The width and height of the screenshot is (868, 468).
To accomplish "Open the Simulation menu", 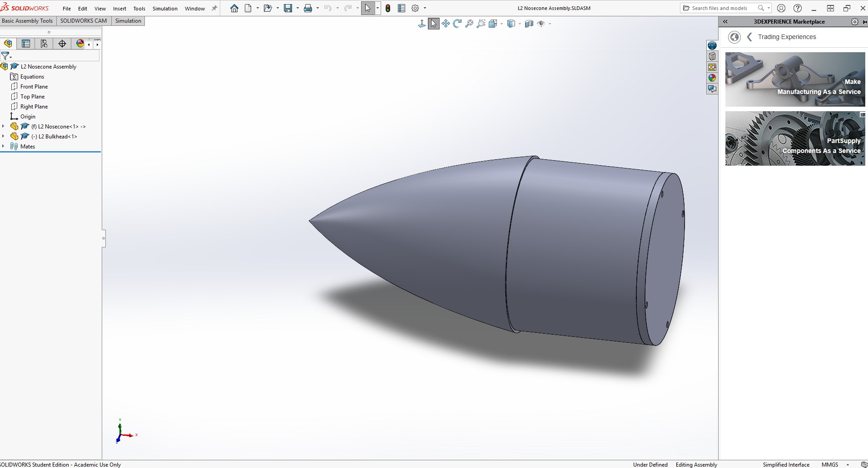I will [x=165, y=9].
